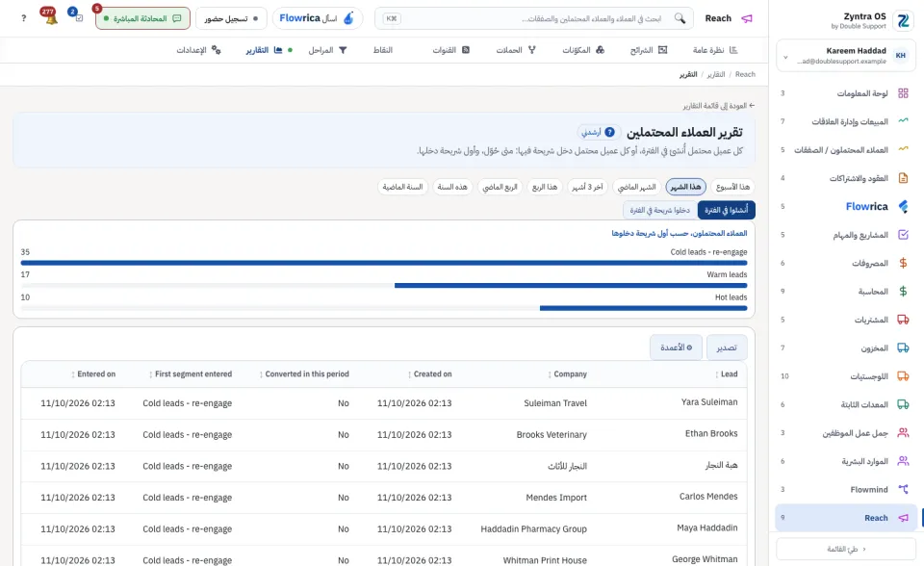The height and width of the screenshot is (566, 924).
Task: Open المشاريع والمهام checkbox icon
Action: click(x=903, y=235)
